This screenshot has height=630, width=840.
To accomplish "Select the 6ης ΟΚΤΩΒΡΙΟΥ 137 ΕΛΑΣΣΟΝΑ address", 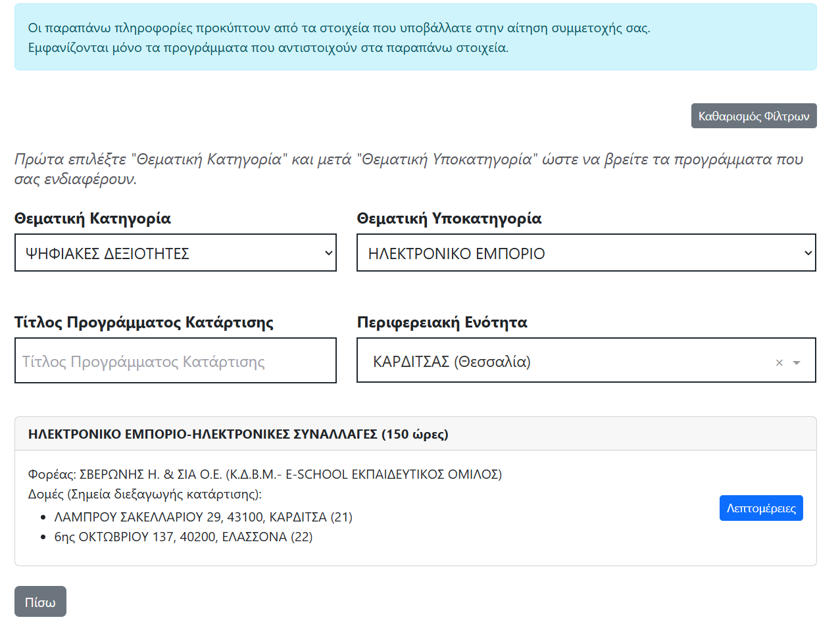I will pos(183,537).
